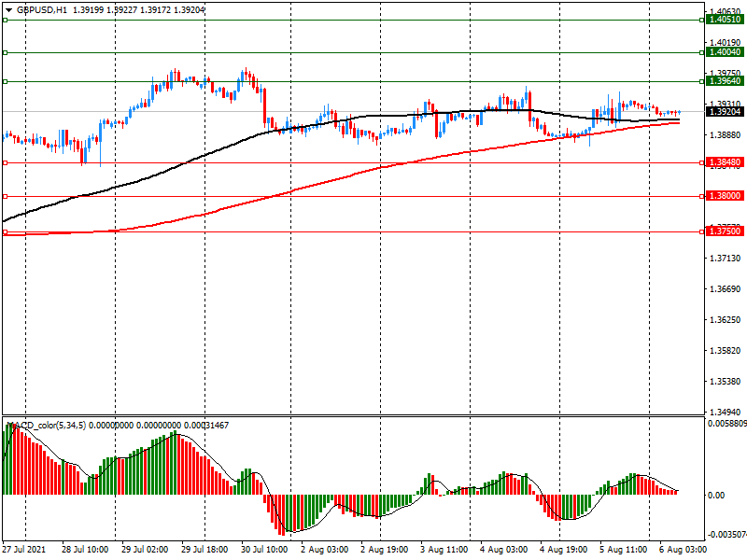Viewport: 747px width, 560px height.
Task: Click the 30 Jul 10:00 time label
Action: [x=264, y=550]
